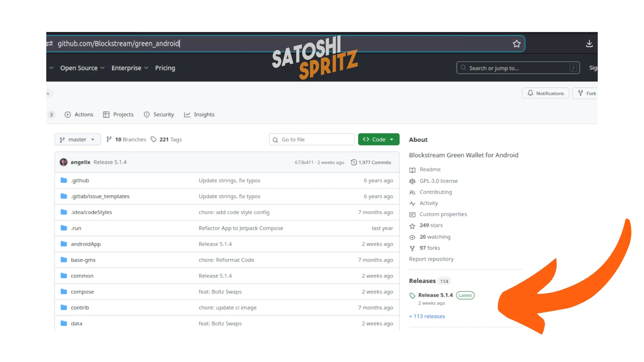Click the Notifications button
Image resolution: width=644 pixels, height=362 pixels.
click(545, 94)
